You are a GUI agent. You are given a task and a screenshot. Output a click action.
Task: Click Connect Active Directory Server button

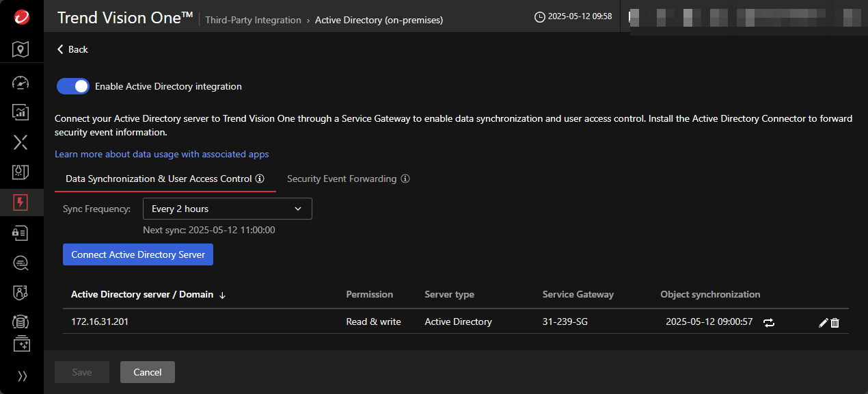coord(138,254)
